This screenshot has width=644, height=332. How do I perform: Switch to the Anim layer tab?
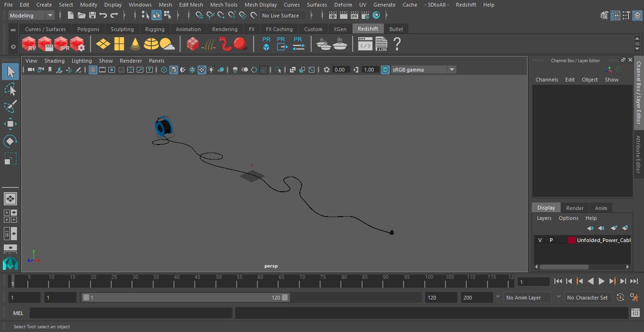pyautogui.click(x=601, y=208)
